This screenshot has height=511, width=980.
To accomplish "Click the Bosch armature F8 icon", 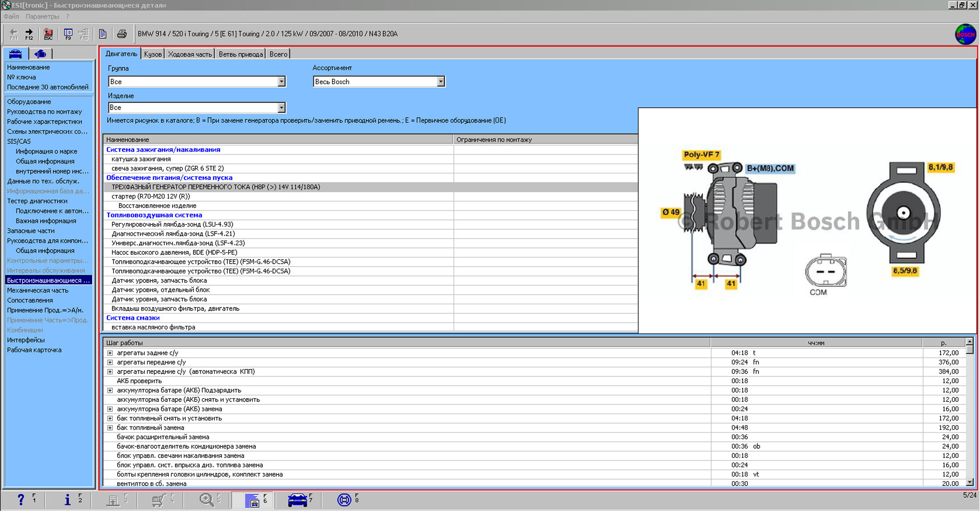I will pyautogui.click(x=344, y=499).
